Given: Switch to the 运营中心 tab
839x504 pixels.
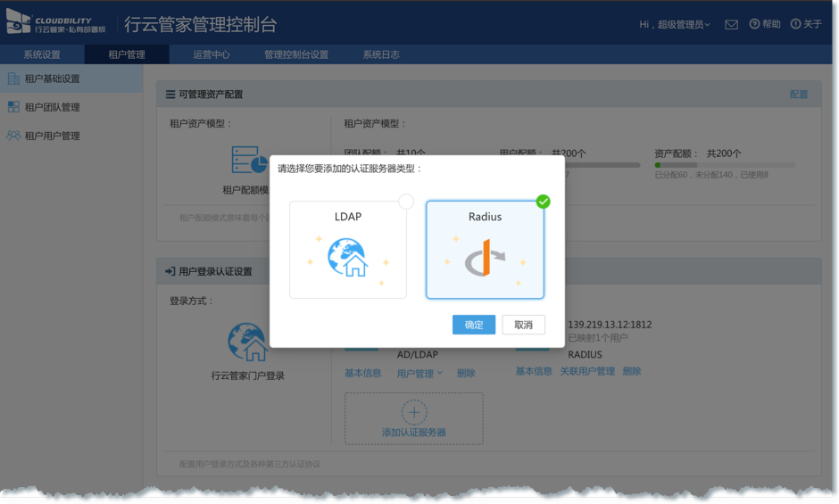Looking at the screenshot, I should point(212,54).
